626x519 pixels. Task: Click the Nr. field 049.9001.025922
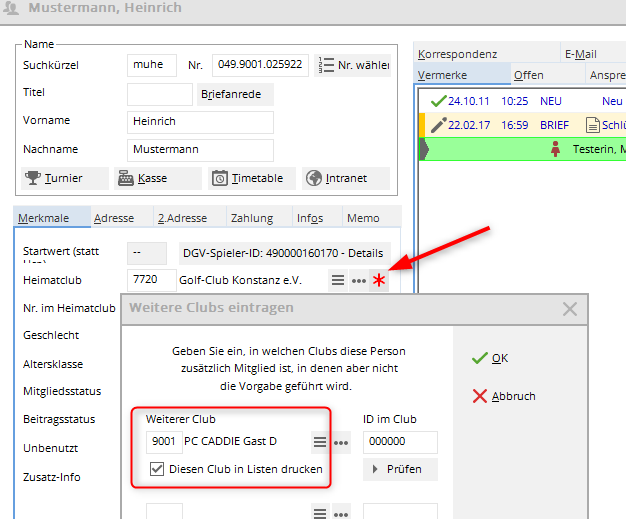pyautogui.click(x=260, y=65)
